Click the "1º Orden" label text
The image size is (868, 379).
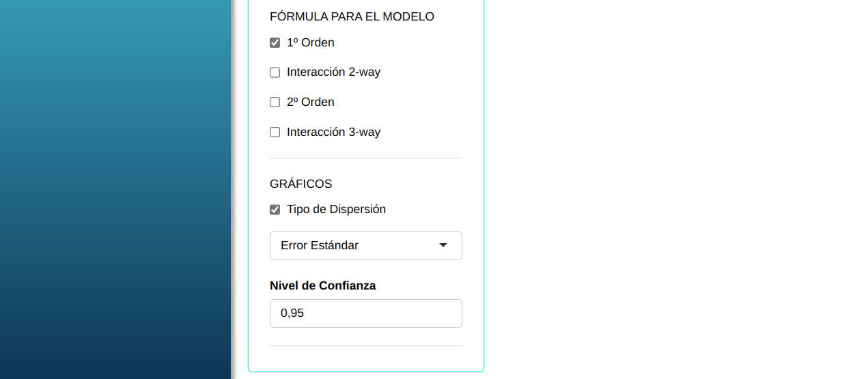pos(311,42)
